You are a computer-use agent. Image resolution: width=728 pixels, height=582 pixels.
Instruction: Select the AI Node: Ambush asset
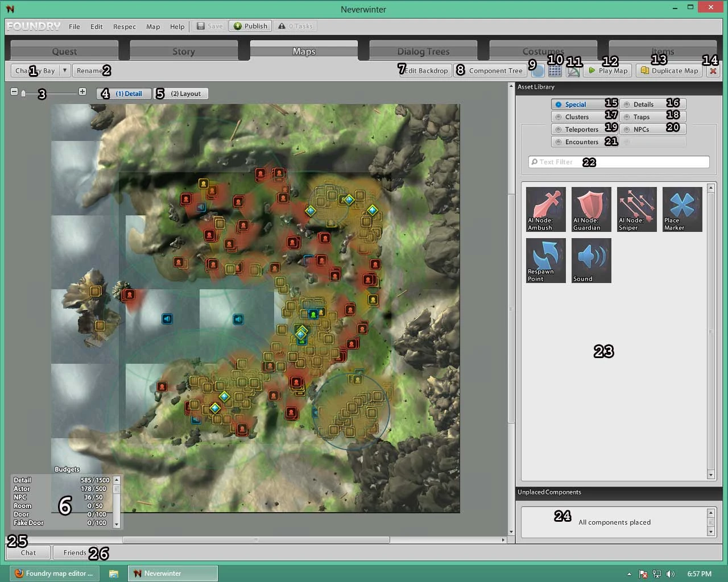click(546, 209)
